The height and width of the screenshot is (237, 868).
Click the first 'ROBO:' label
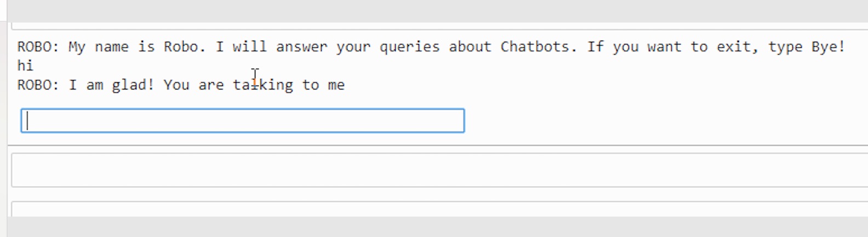coord(38,47)
